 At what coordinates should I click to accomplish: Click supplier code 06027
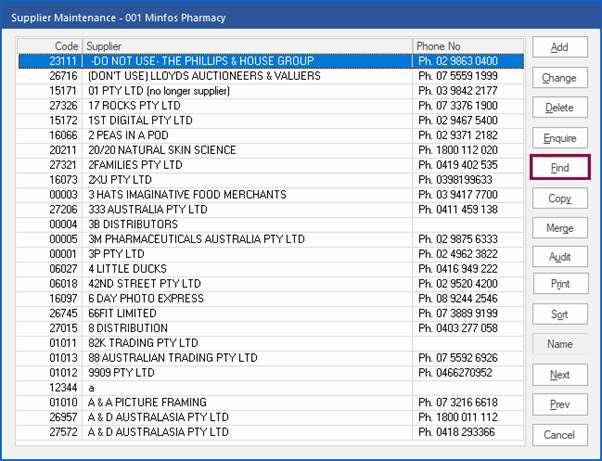point(63,269)
